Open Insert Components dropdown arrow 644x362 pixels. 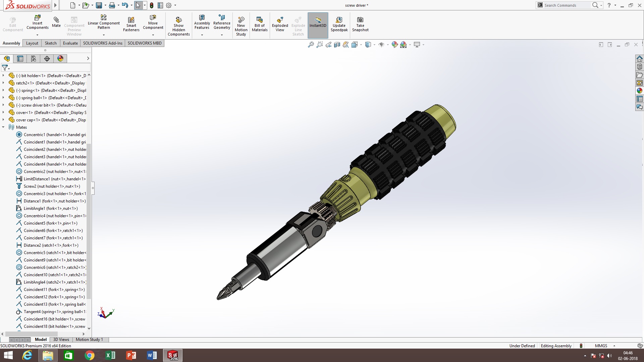(37, 35)
